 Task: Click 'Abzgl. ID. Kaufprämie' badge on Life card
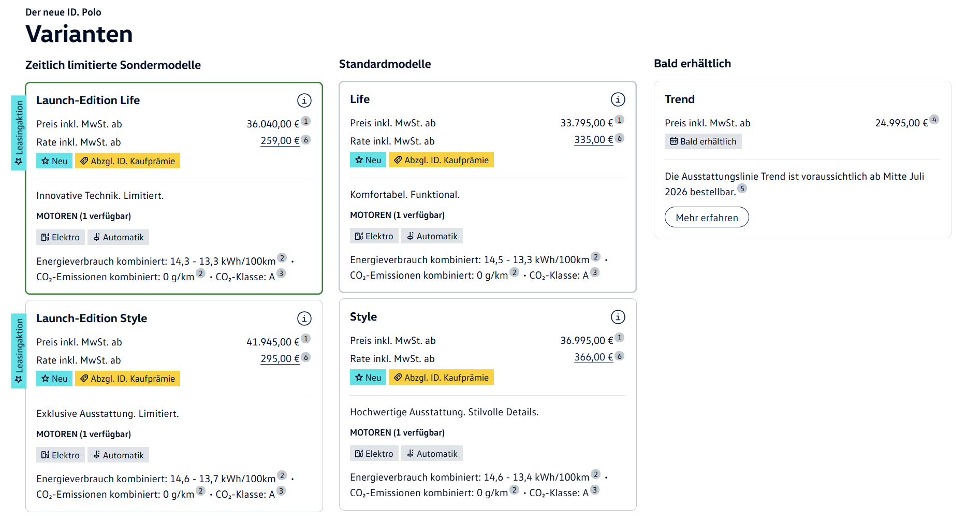(x=441, y=160)
